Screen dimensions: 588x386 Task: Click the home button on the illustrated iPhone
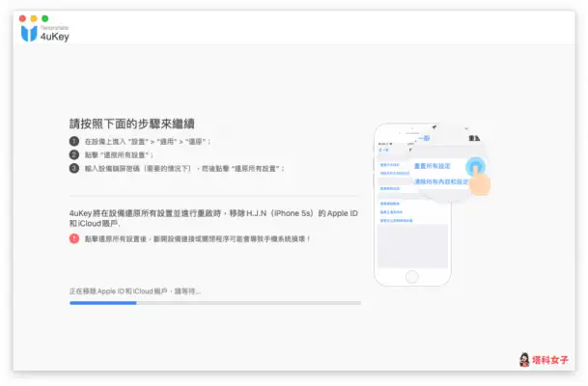click(411, 277)
